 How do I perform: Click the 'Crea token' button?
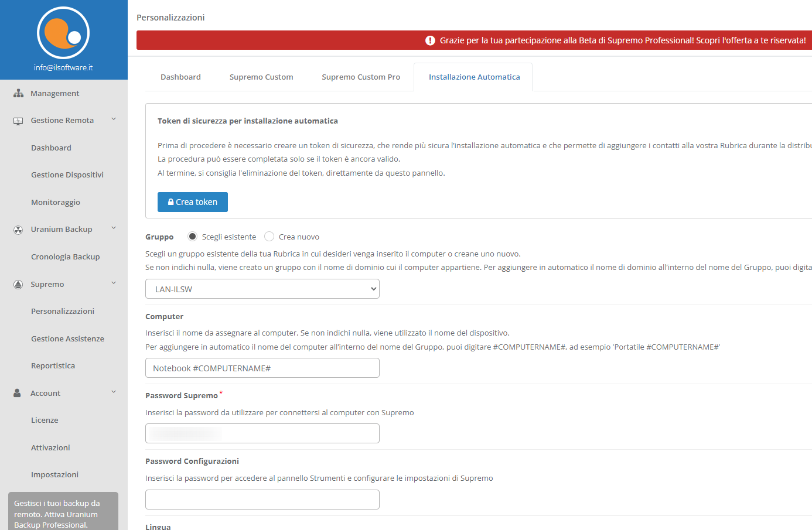pyautogui.click(x=193, y=202)
